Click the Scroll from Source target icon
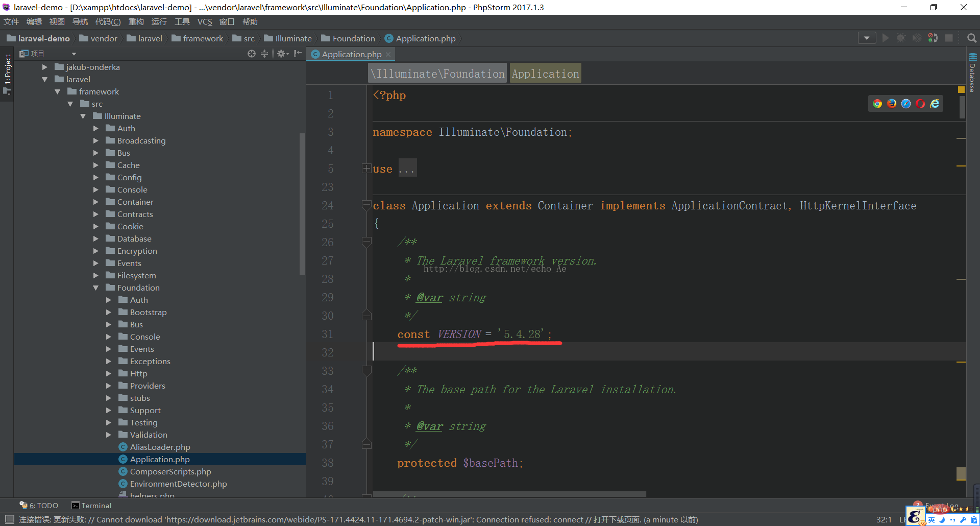 pyautogui.click(x=251, y=54)
